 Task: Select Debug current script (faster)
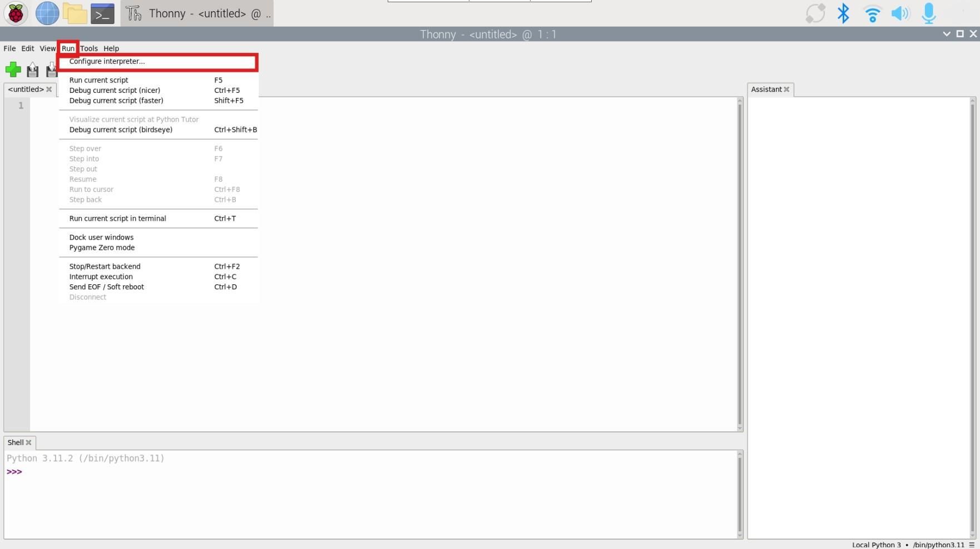tap(158, 101)
